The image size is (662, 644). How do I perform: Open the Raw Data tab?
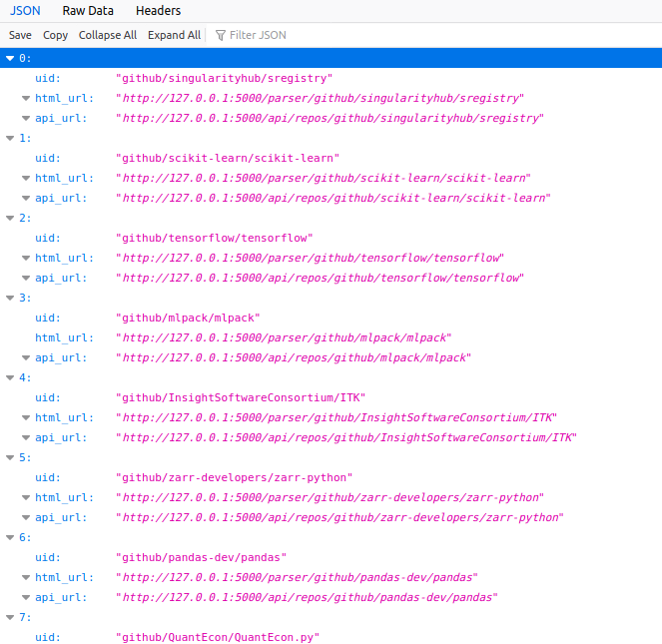[88, 11]
